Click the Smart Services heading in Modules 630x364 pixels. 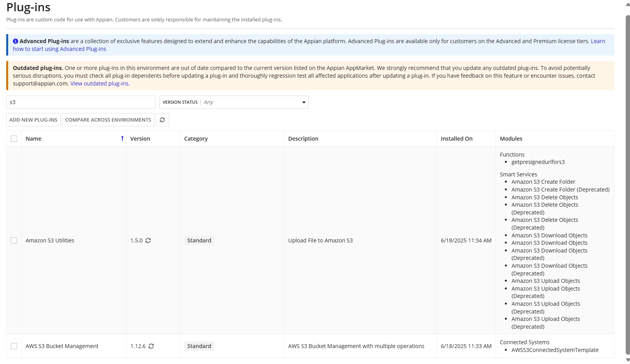(518, 174)
